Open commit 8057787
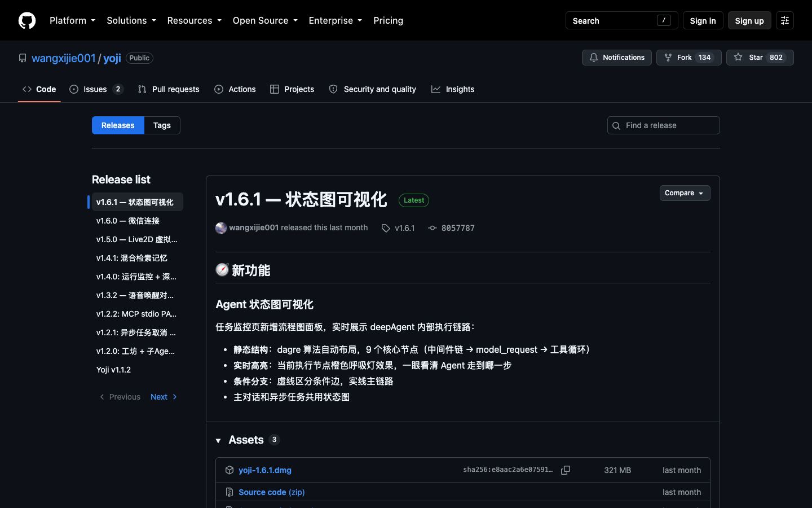Screen dimensions: 812x508 tap(458, 228)
